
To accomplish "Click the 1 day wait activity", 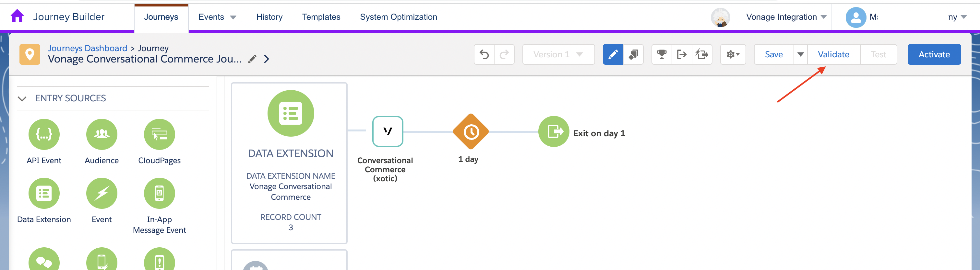I will 471,132.
